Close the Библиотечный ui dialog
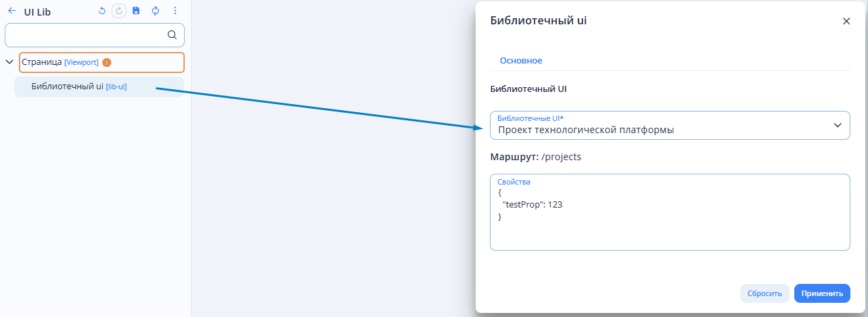 pos(846,21)
